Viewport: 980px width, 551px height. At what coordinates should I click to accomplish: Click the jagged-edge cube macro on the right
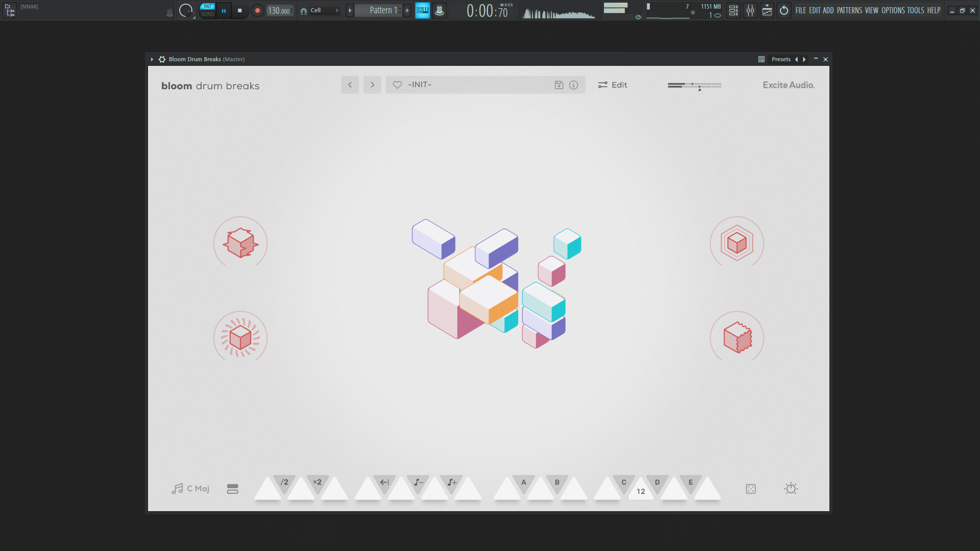pos(737,337)
